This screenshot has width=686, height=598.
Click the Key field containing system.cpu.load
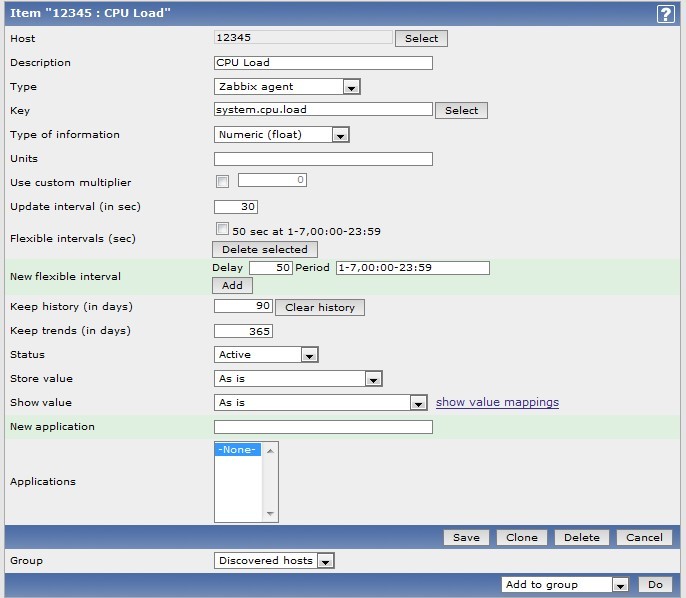point(323,109)
